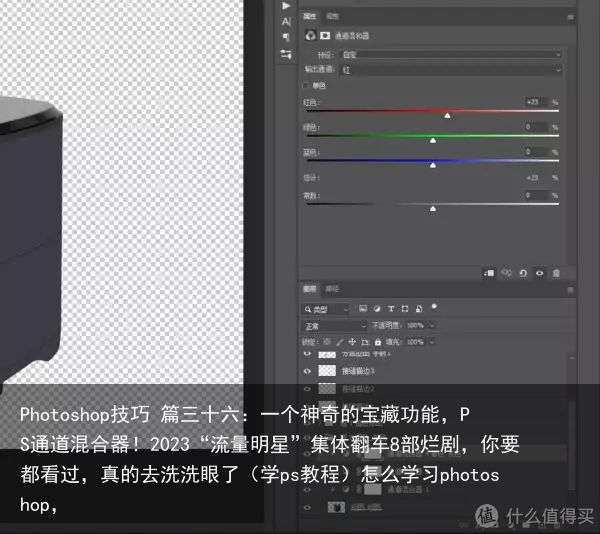The height and width of the screenshot is (534, 600).
Task: Prevent artboard auto-nesting lock icon
Action: [x=365, y=341]
